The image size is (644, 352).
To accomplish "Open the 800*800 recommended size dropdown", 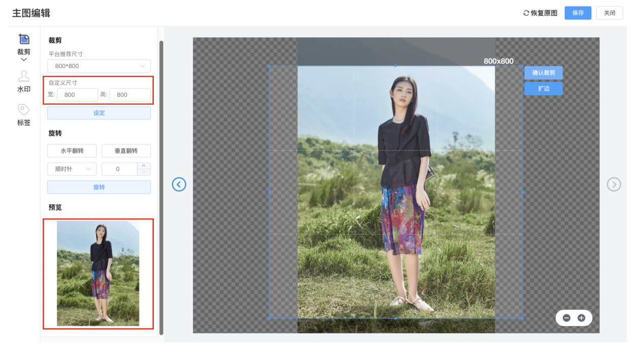I will coord(99,66).
